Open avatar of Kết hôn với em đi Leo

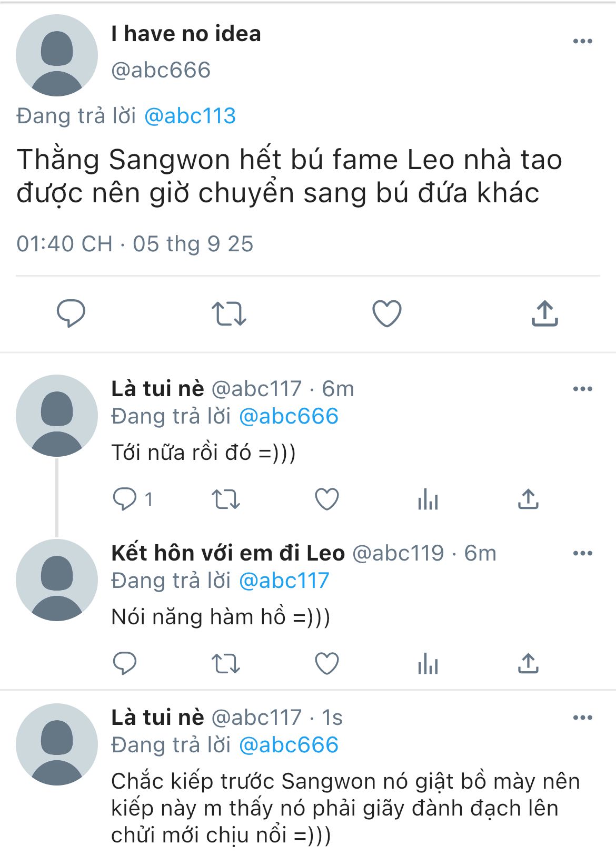point(57,580)
